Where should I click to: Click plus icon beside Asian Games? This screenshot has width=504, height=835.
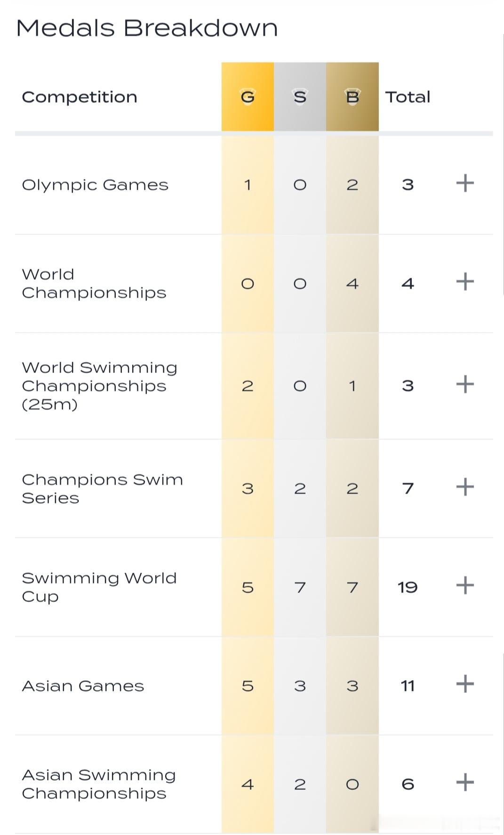pos(465,684)
